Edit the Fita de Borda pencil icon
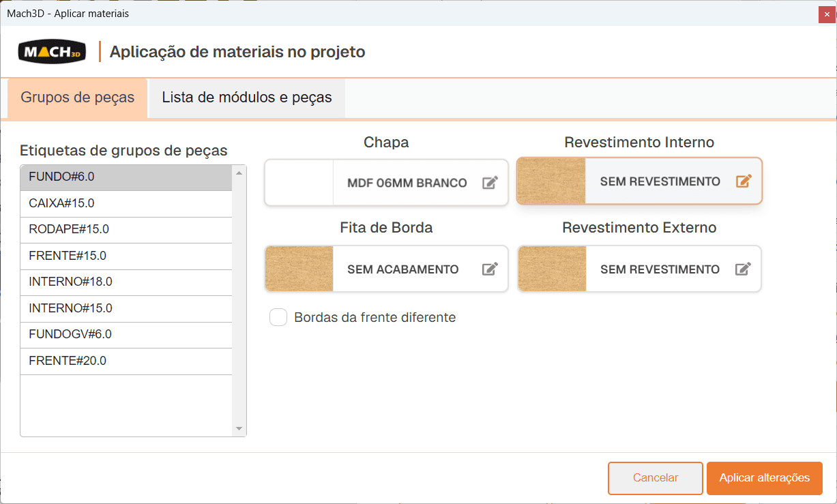The image size is (837, 504). point(490,269)
